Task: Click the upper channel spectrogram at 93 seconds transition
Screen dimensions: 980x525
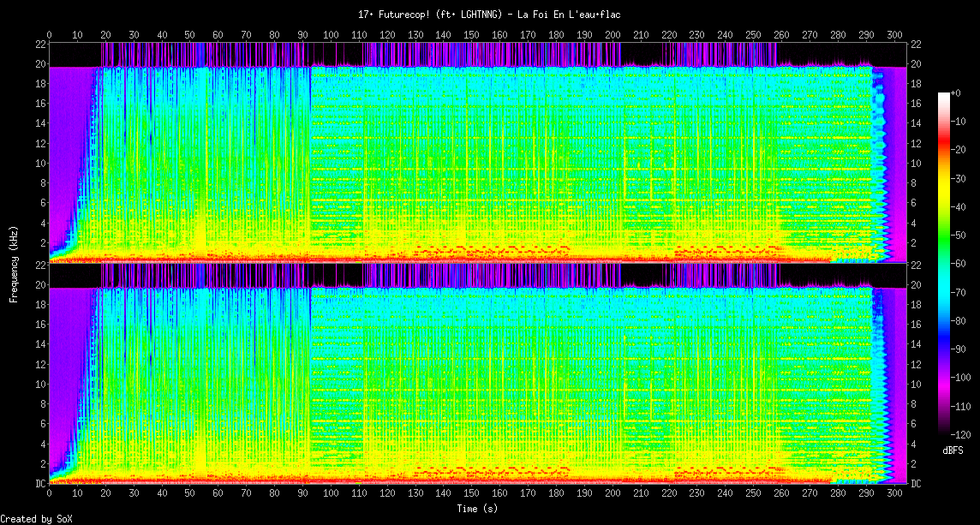Action: (x=310, y=163)
